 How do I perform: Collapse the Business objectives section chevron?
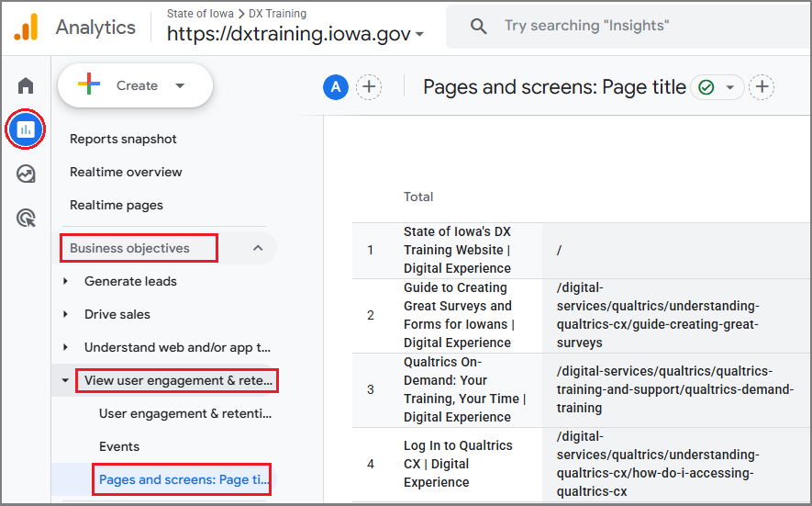[258, 248]
